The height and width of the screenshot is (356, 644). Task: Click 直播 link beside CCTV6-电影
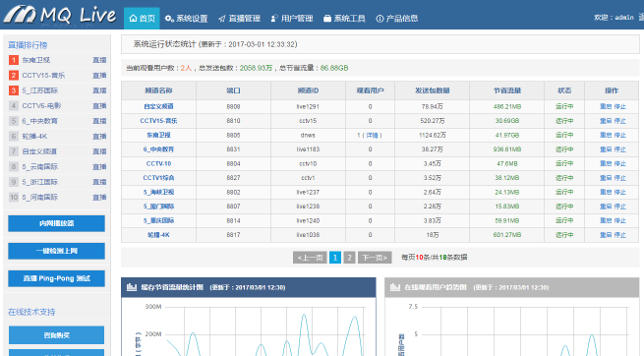[99, 106]
